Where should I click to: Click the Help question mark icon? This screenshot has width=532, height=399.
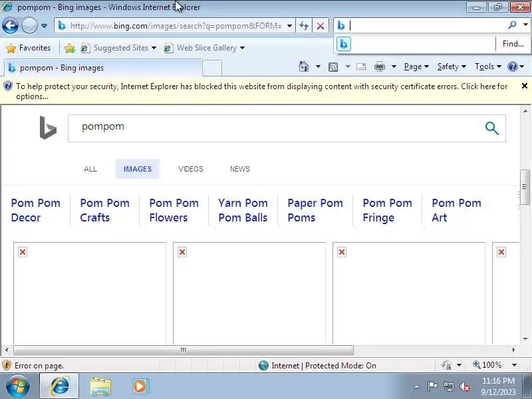(x=512, y=66)
